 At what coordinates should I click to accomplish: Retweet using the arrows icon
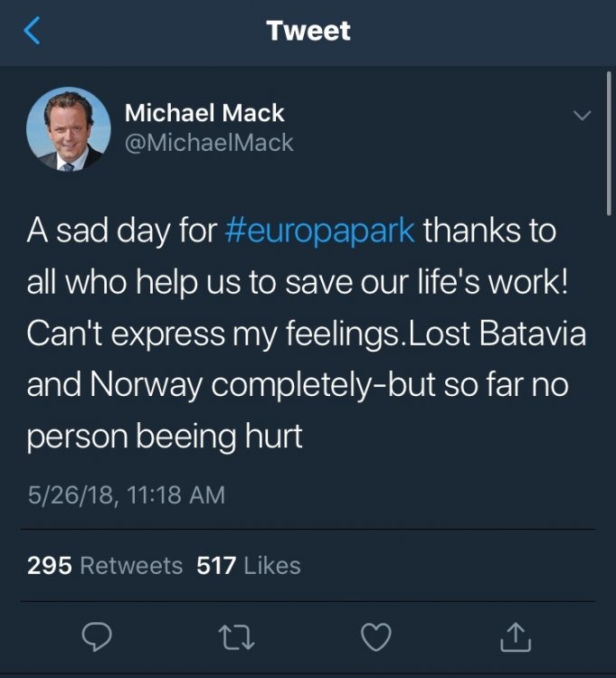click(236, 638)
